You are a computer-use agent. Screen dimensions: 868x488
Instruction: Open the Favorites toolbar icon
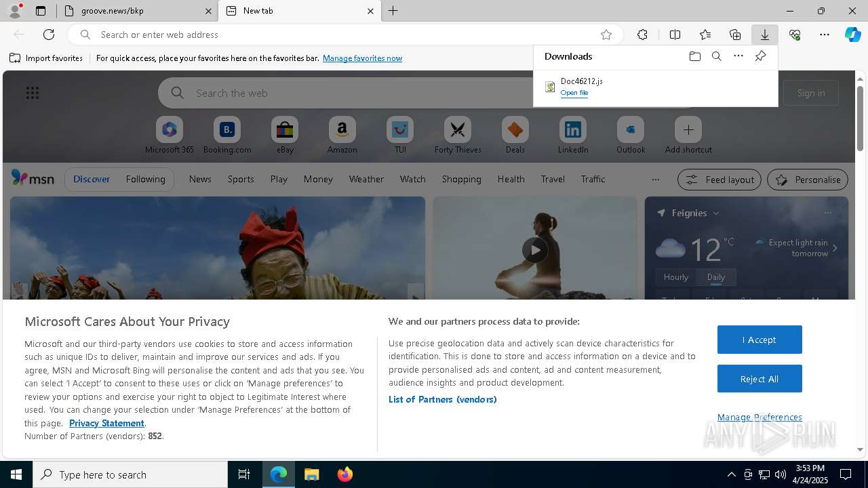coord(705,35)
